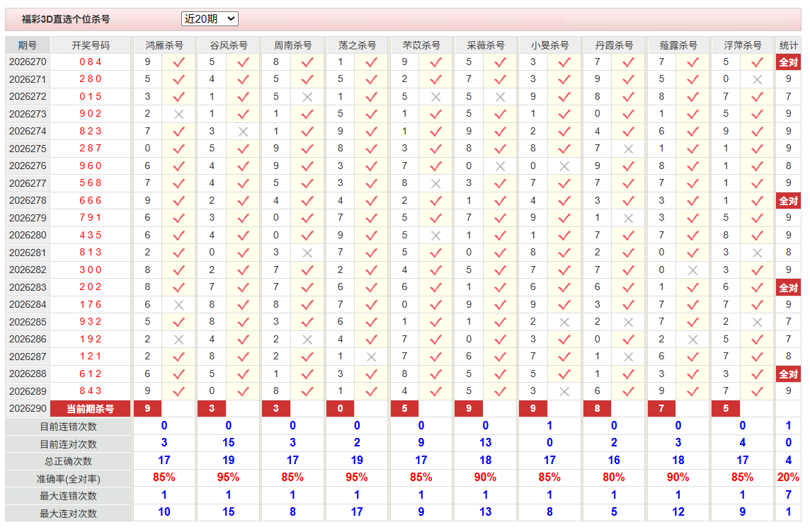Screen dimensions: 810x532
Task: Click the 目前连错次数 row label
Action: pyautogui.click(x=68, y=427)
